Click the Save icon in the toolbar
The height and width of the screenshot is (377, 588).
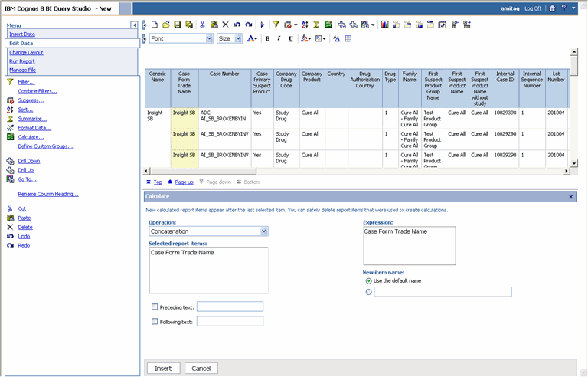[178, 25]
